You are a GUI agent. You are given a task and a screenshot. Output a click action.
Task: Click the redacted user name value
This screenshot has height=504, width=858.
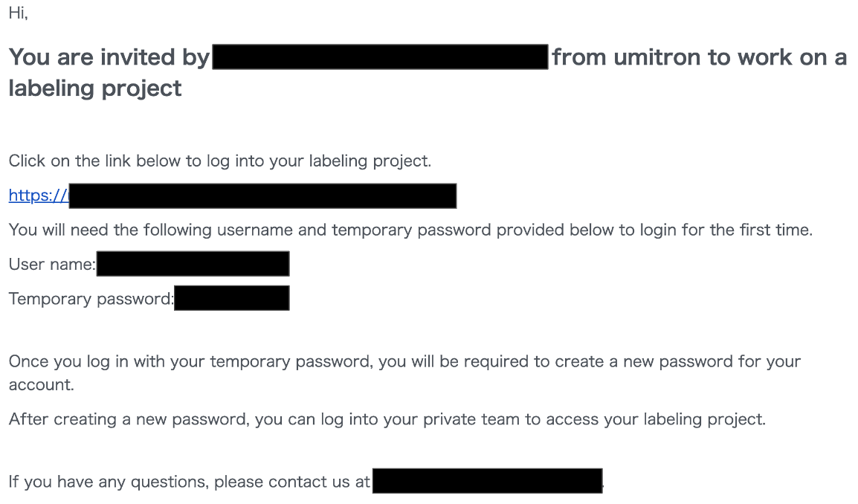193,264
